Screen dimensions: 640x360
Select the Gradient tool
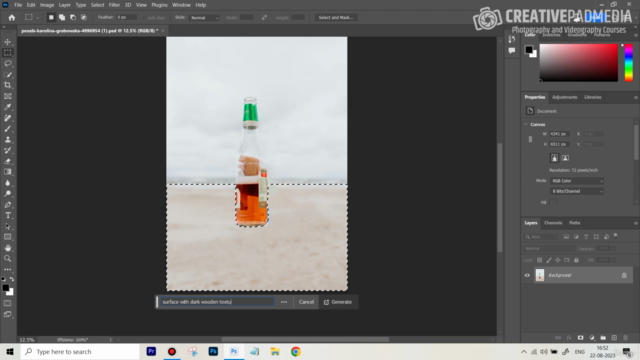point(8,172)
